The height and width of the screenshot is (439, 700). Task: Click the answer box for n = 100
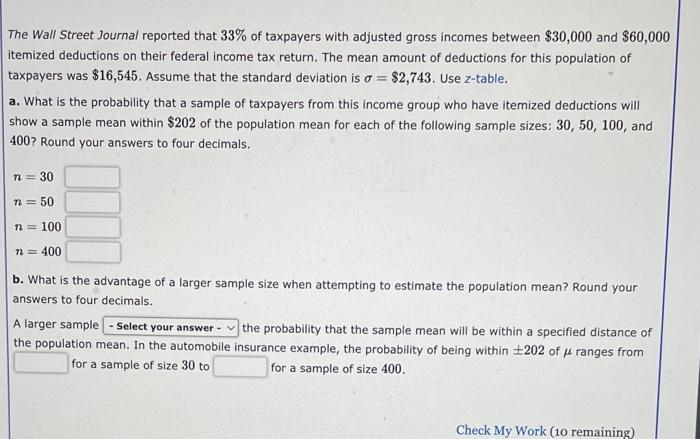pos(93,227)
